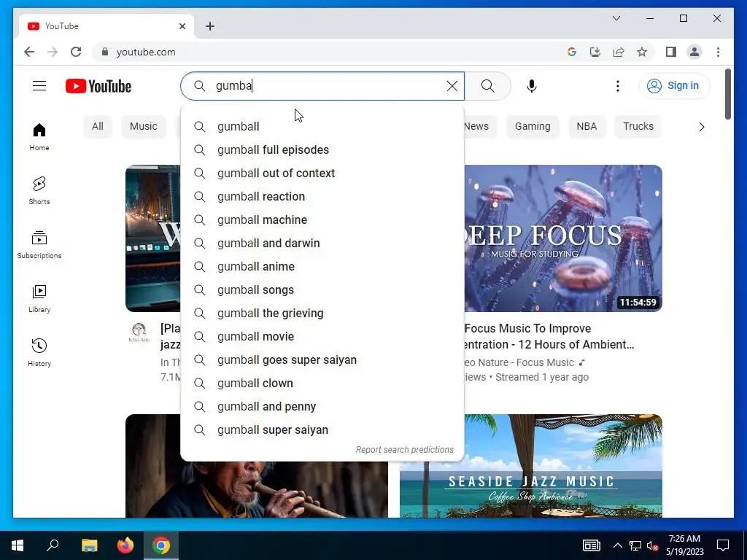Select the All filter chip
Viewport: 747px width, 560px height.
click(98, 126)
